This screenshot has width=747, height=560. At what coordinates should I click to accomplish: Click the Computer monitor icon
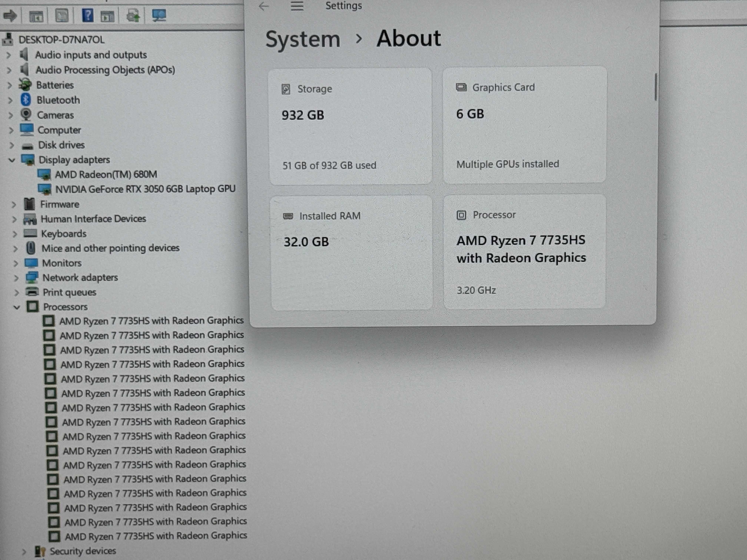pyautogui.click(x=27, y=130)
